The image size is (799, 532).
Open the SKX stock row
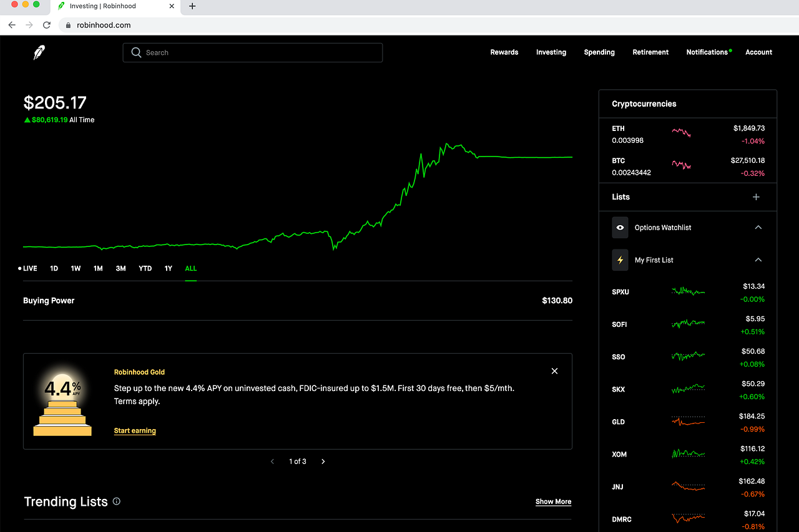click(688, 390)
